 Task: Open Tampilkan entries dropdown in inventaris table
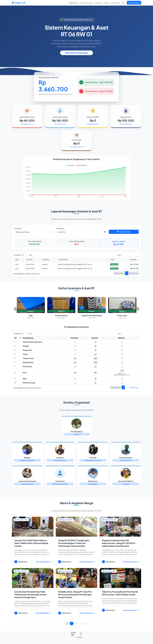click(x=25, y=334)
